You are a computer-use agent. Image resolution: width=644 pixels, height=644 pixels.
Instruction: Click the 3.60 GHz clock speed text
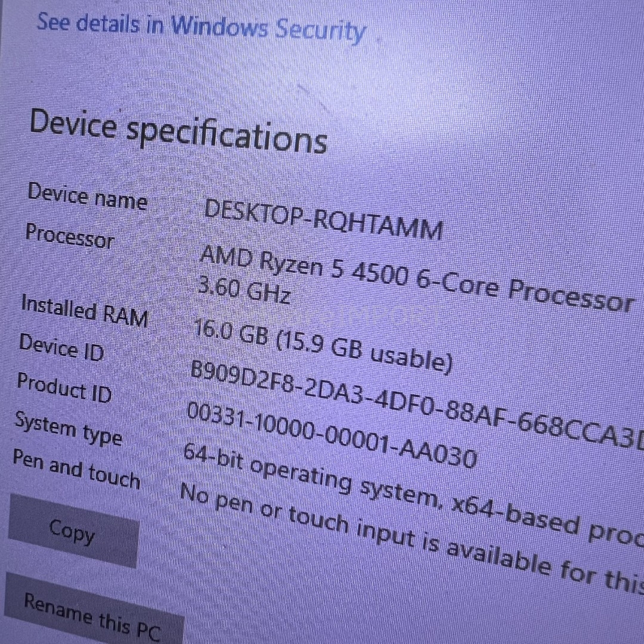click(244, 290)
